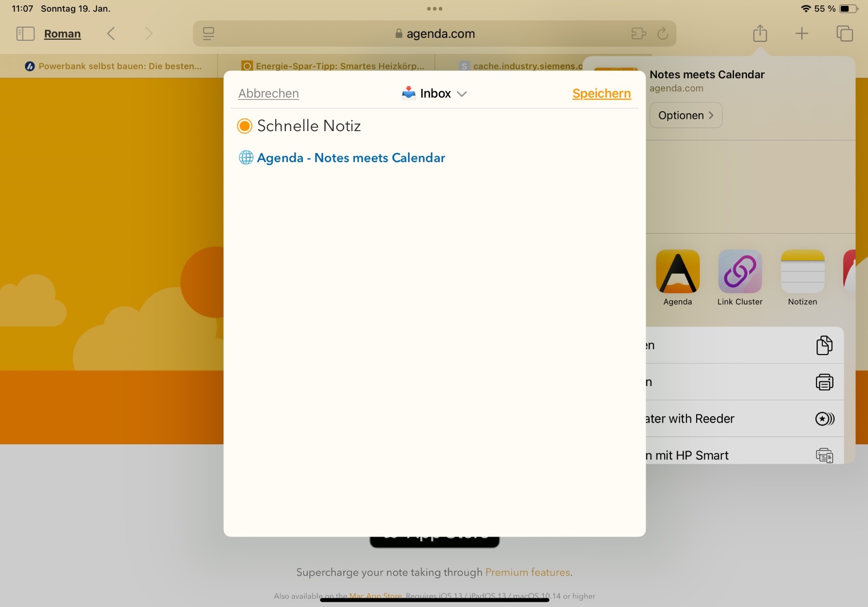
Task: Click the App Store download badge
Action: point(434,541)
